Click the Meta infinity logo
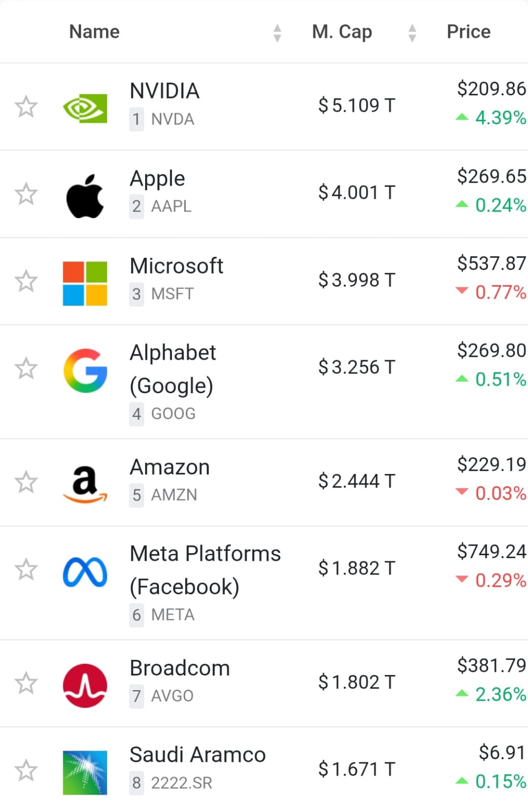 point(85,571)
